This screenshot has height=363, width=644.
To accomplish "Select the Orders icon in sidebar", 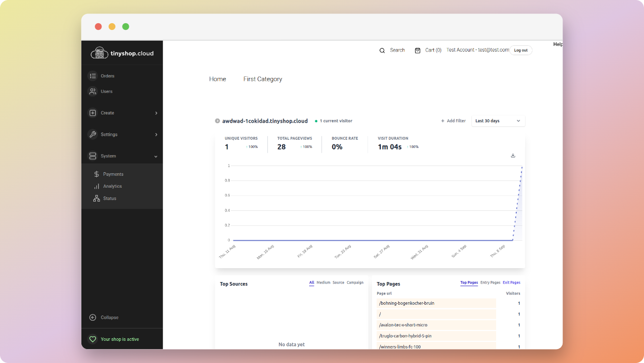I will (93, 76).
